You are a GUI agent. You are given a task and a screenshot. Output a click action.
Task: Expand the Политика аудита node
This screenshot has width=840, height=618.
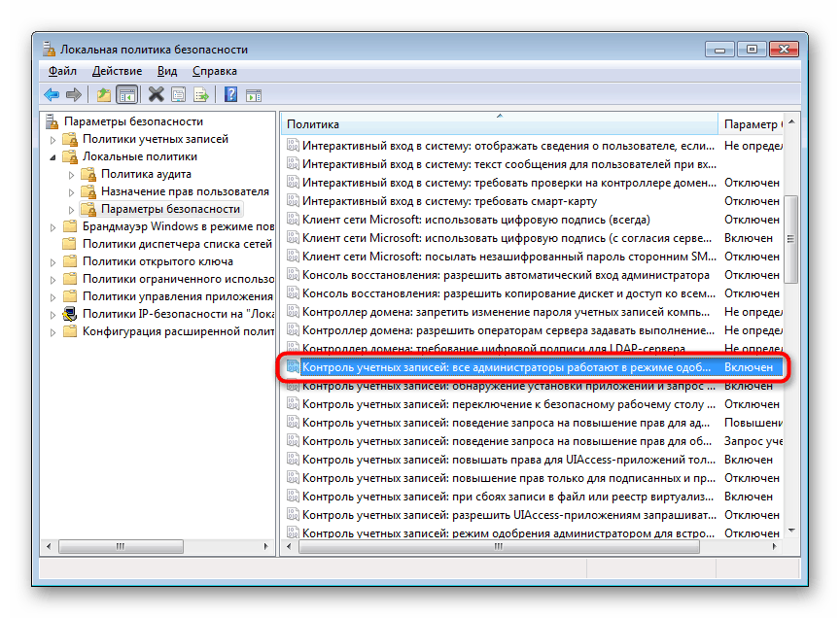point(71,174)
